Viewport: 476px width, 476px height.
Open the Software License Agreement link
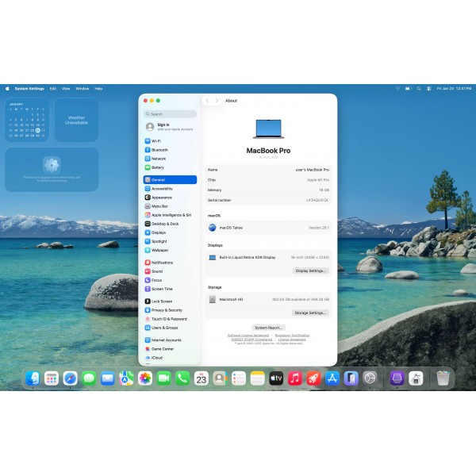point(248,336)
